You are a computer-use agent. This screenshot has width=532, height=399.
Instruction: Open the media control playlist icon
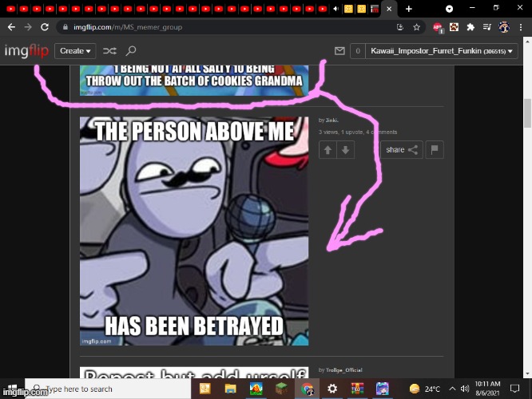coord(487,27)
